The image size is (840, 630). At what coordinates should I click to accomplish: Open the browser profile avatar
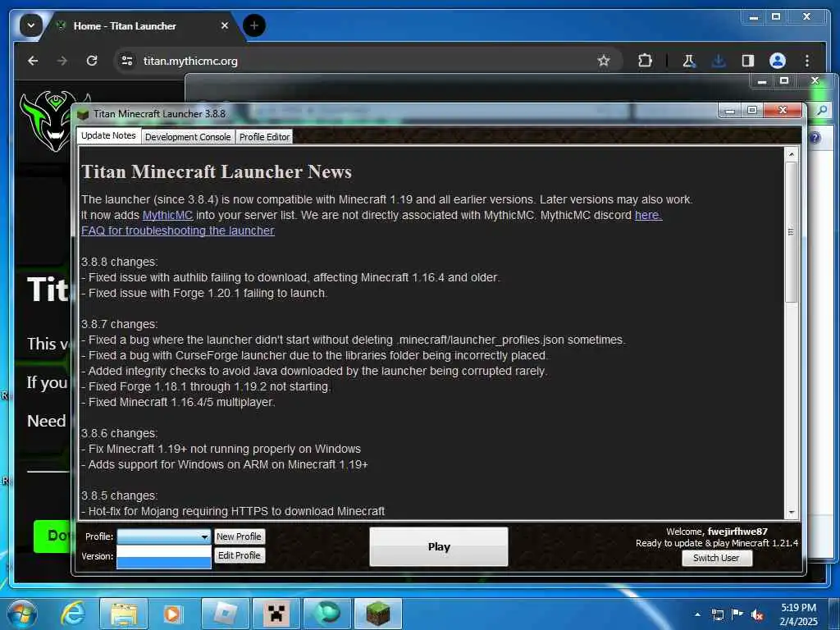778,61
